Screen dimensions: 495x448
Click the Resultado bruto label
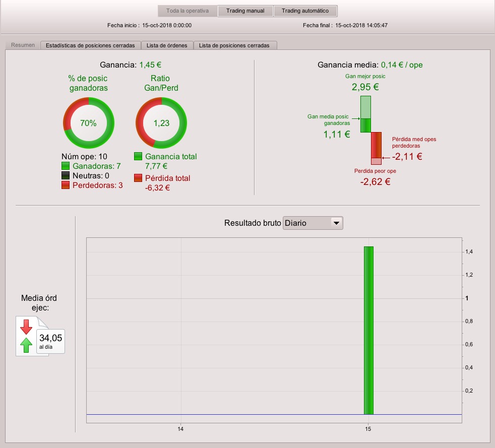253,223
